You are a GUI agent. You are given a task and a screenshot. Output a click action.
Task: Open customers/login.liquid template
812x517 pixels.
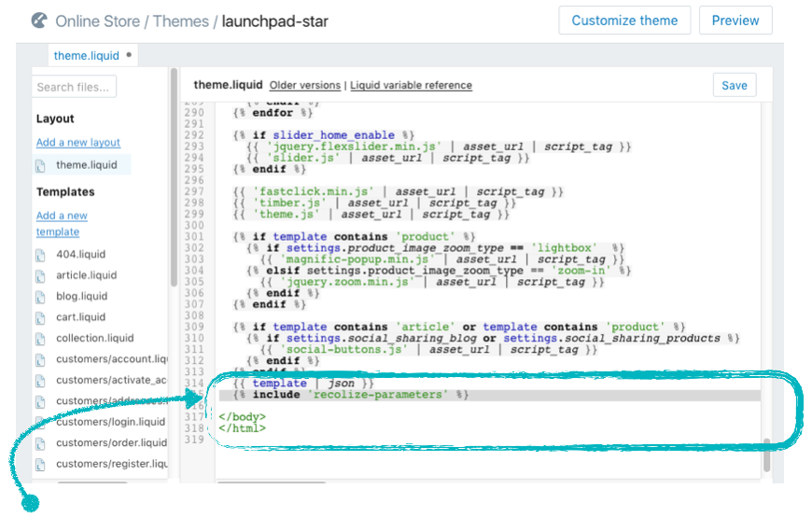pos(111,422)
